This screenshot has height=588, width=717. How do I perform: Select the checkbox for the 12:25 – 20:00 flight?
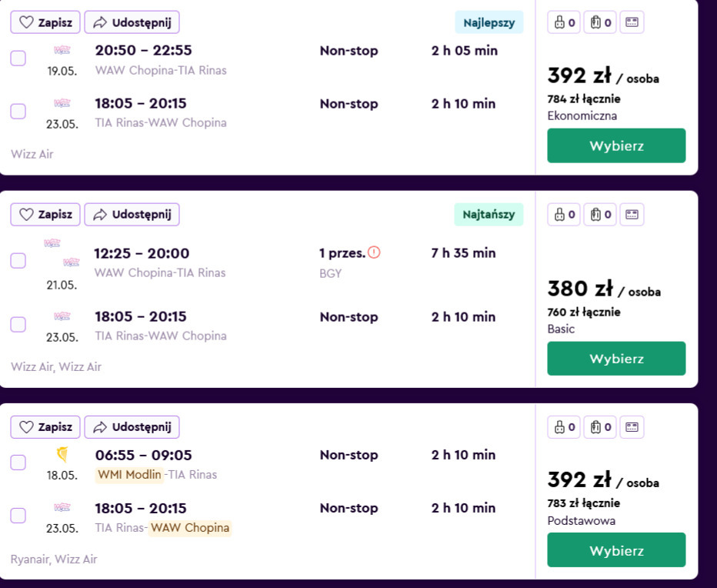pyautogui.click(x=18, y=261)
